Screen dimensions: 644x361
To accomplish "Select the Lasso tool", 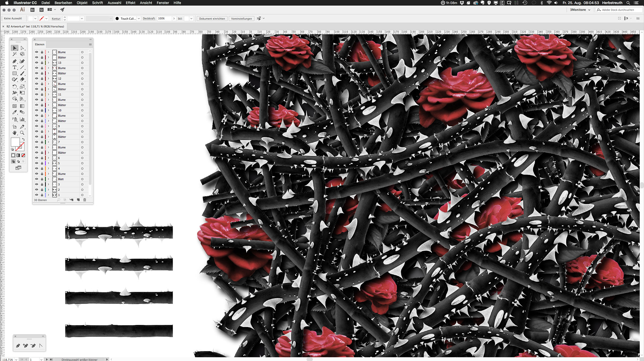I will (22, 54).
